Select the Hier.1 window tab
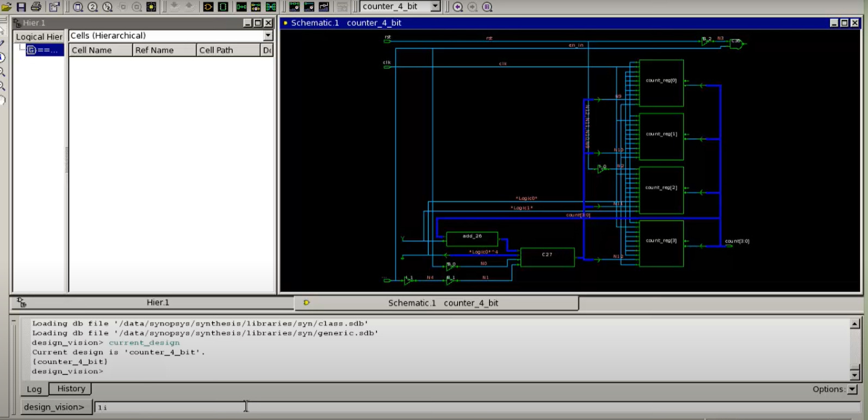868x420 pixels. (x=157, y=302)
